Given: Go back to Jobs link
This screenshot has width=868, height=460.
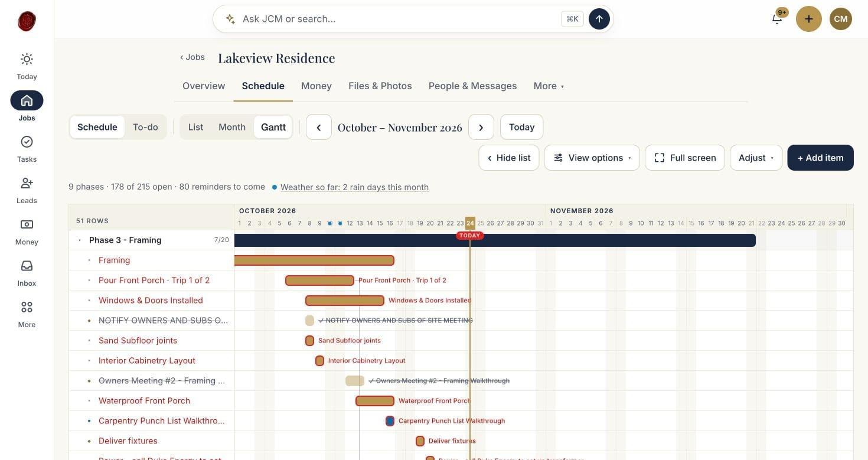Looking at the screenshot, I should pyautogui.click(x=192, y=57).
